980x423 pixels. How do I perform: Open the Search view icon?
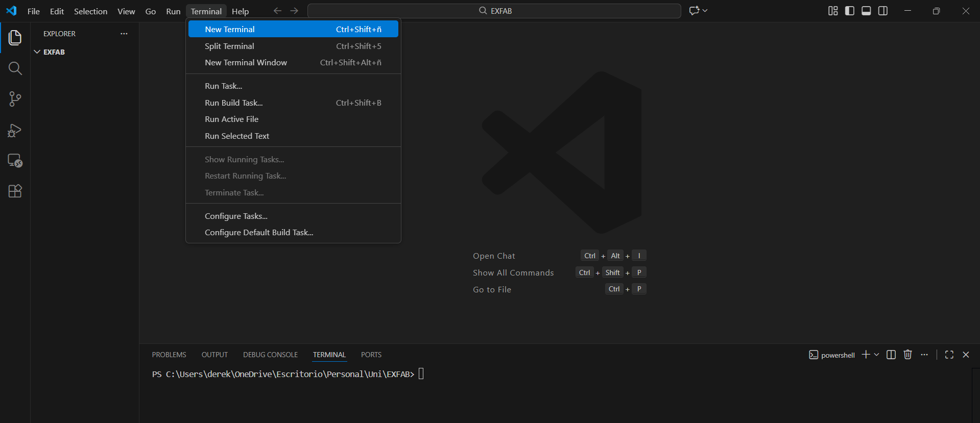[x=15, y=68]
